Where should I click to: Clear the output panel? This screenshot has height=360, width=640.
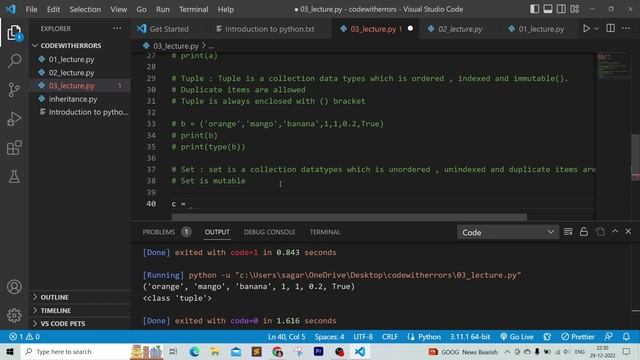point(568,232)
